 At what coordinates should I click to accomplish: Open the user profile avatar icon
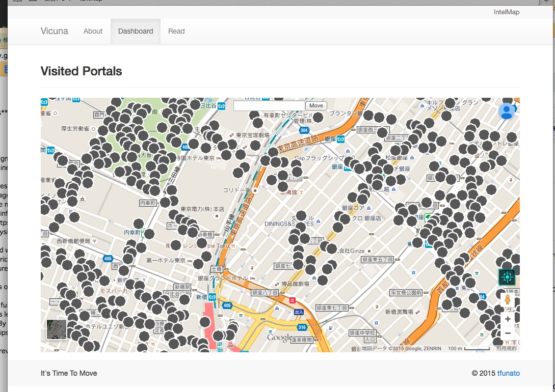coord(507,111)
